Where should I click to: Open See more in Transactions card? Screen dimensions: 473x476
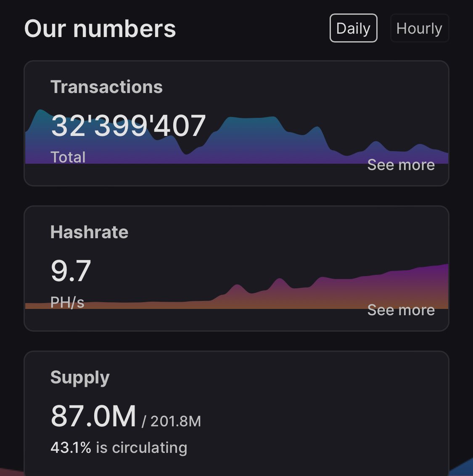tap(401, 165)
